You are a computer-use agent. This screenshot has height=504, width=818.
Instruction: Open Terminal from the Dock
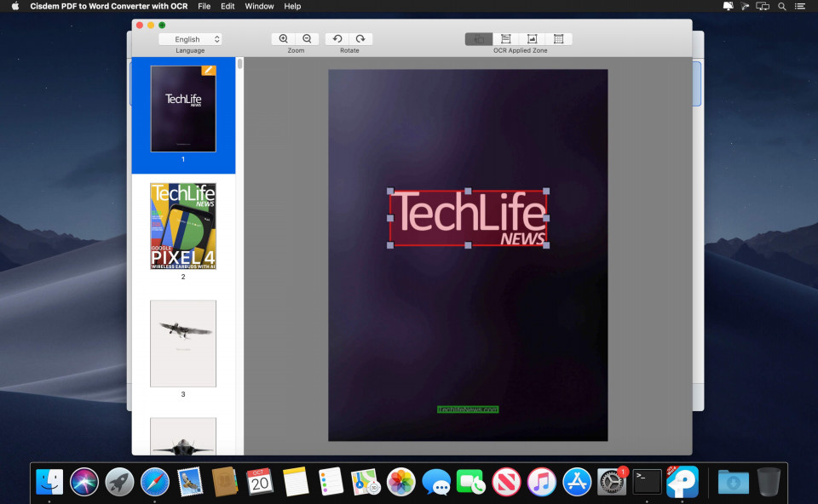[647, 482]
